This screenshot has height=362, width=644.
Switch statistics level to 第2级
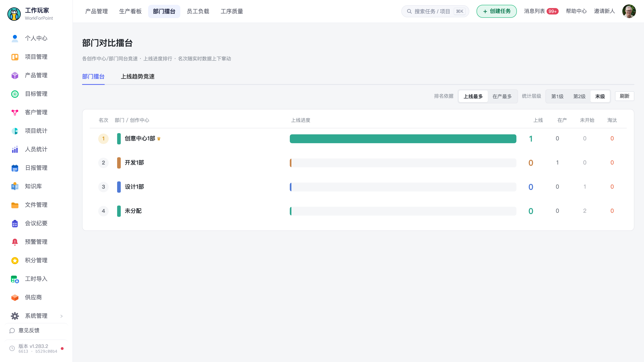[x=579, y=96]
